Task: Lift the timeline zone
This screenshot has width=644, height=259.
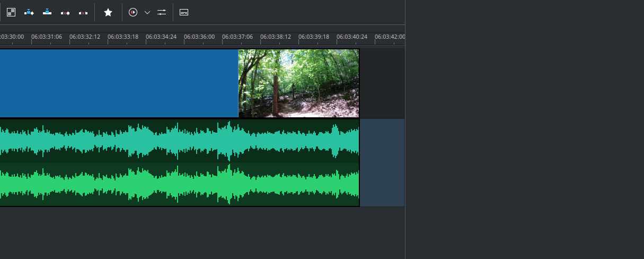Action: click(x=83, y=12)
